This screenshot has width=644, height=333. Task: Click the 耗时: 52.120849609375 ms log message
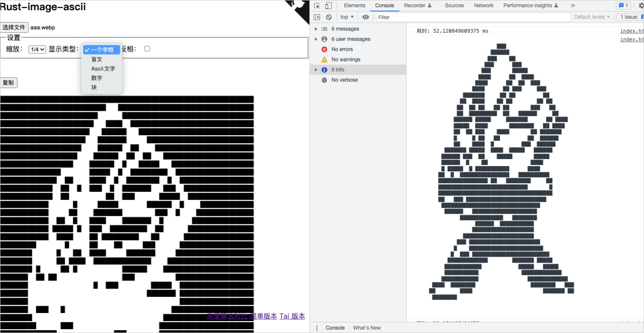452,31
